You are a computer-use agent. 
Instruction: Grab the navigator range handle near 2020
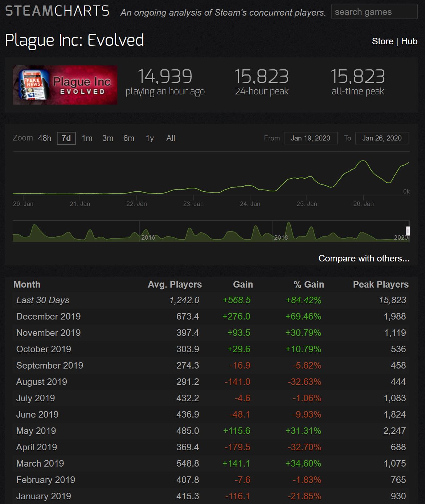(408, 231)
